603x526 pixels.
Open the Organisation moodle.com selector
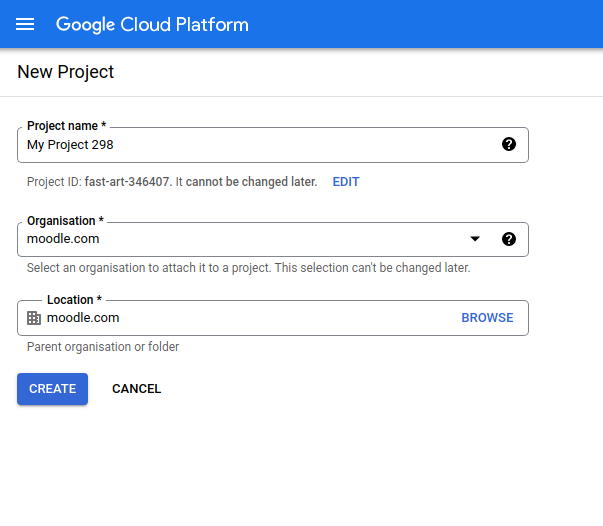pyautogui.click(x=273, y=239)
